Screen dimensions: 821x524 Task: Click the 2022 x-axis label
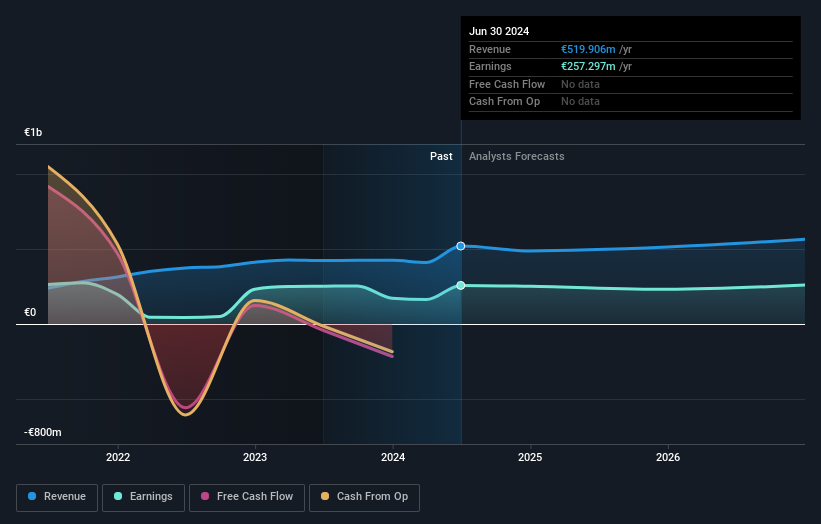[x=118, y=457]
